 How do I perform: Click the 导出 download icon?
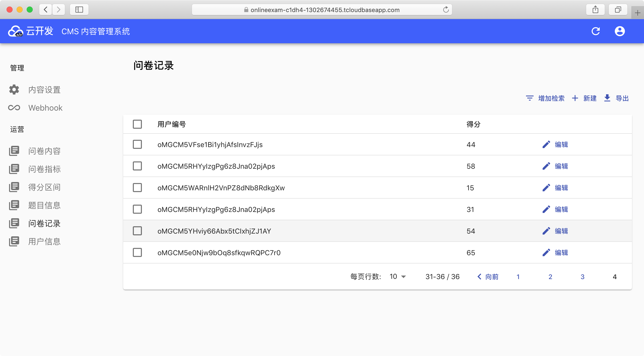point(607,98)
